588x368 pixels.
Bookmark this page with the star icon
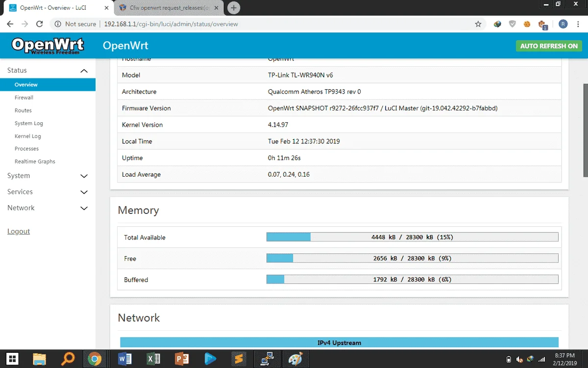pos(478,24)
